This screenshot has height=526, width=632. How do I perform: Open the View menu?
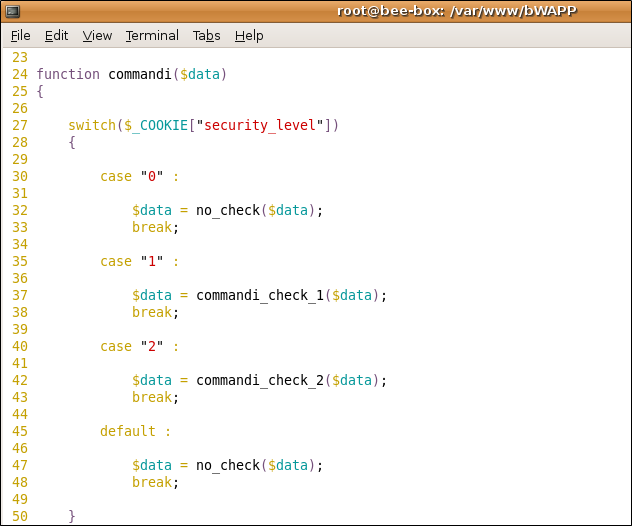97,36
